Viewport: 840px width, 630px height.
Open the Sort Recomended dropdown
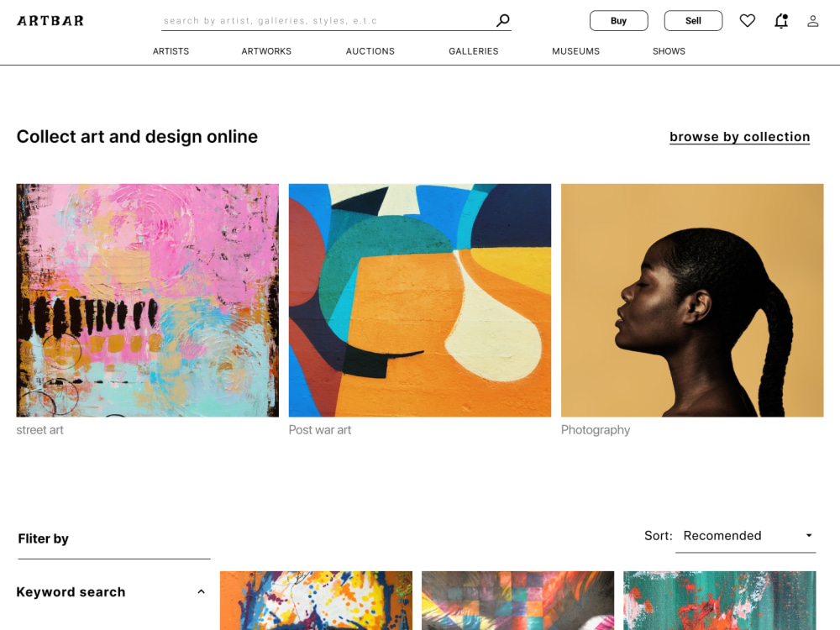tap(746, 536)
